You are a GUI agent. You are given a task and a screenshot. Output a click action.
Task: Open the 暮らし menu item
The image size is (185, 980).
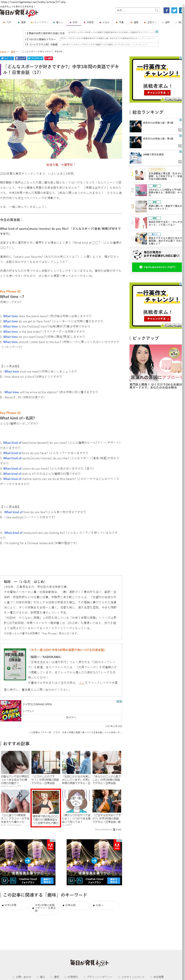tap(58, 23)
